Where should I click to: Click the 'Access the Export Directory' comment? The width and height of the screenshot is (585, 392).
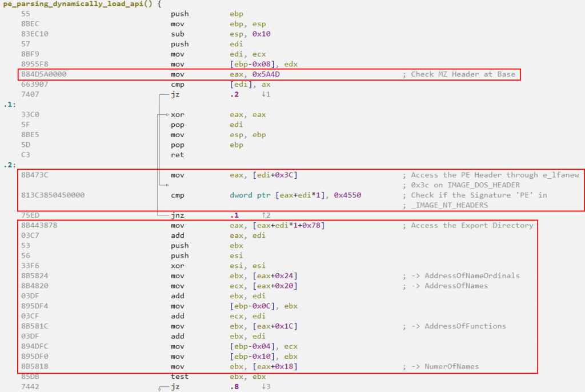click(472, 226)
